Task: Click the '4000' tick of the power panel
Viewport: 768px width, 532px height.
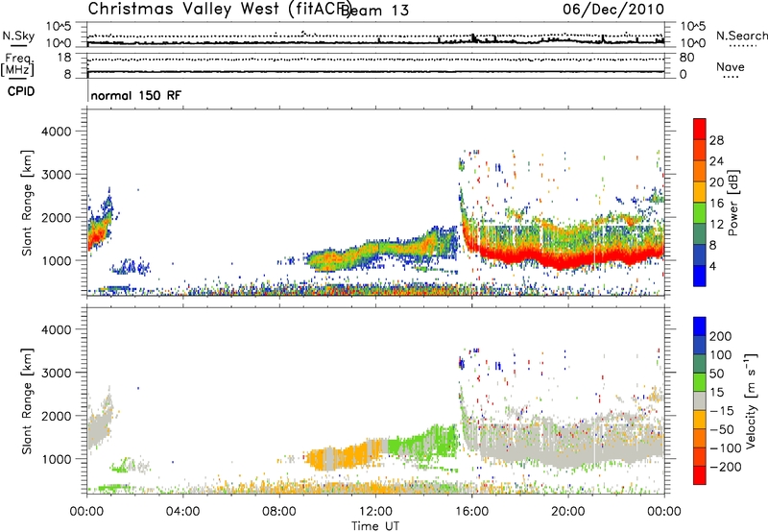Action: [56, 132]
